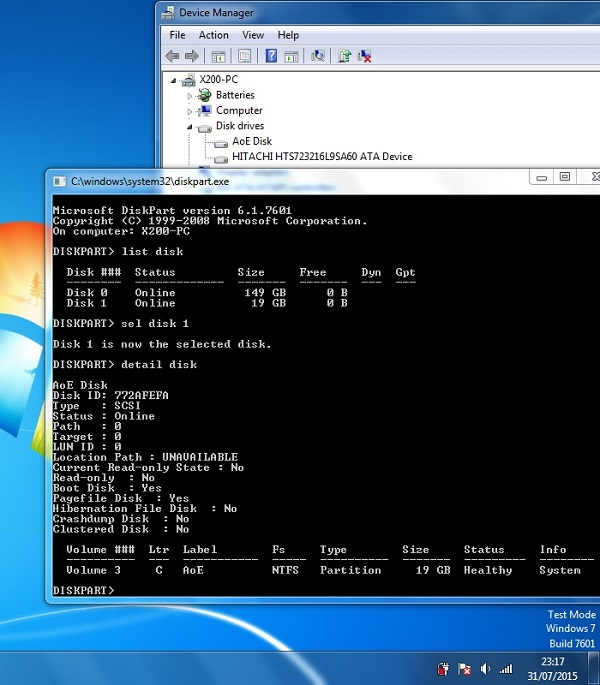Select the Computer tree label
The width and height of the screenshot is (600, 685).
239,110
